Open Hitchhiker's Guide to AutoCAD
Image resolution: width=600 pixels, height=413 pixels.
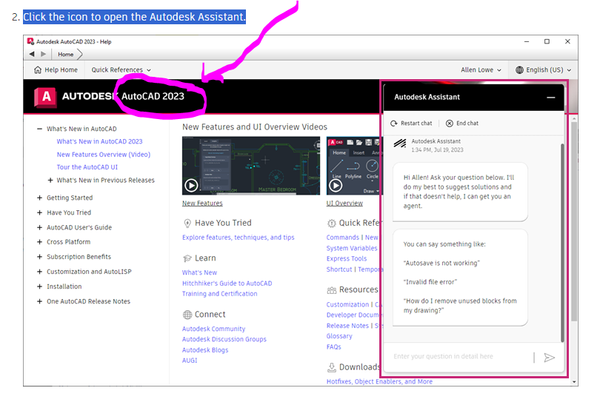click(227, 284)
